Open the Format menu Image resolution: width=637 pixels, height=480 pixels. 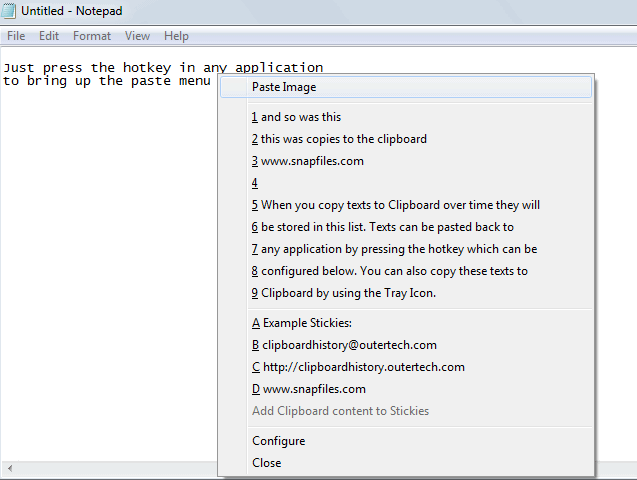(x=92, y=36)
